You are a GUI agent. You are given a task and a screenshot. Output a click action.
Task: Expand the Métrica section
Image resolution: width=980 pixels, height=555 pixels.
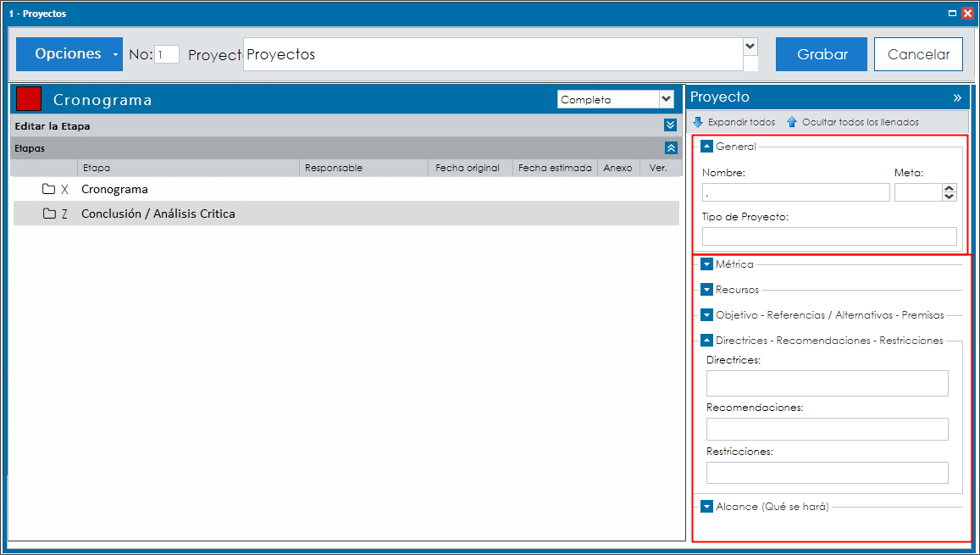coord(706,264)
